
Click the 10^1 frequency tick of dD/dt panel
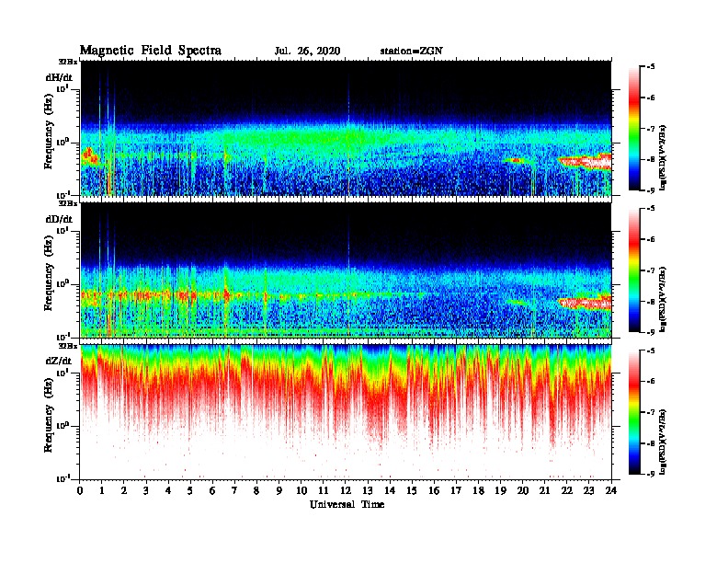63,231
